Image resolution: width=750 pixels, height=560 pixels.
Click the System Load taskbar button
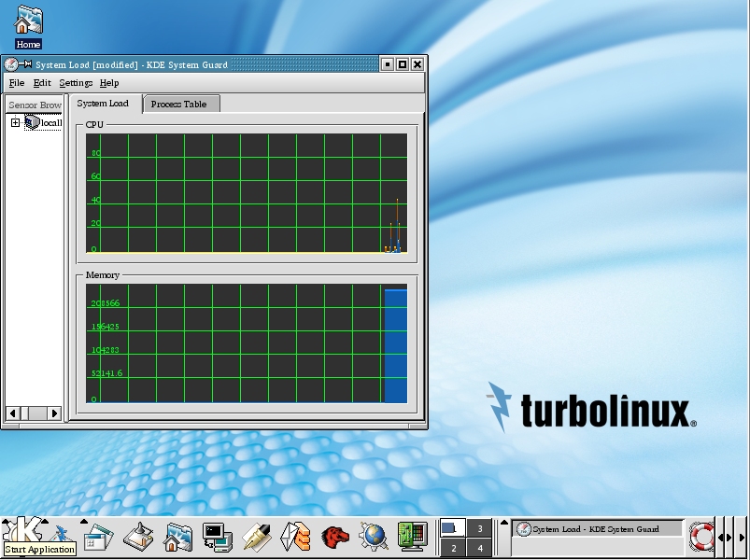click(x=597, y=529)
